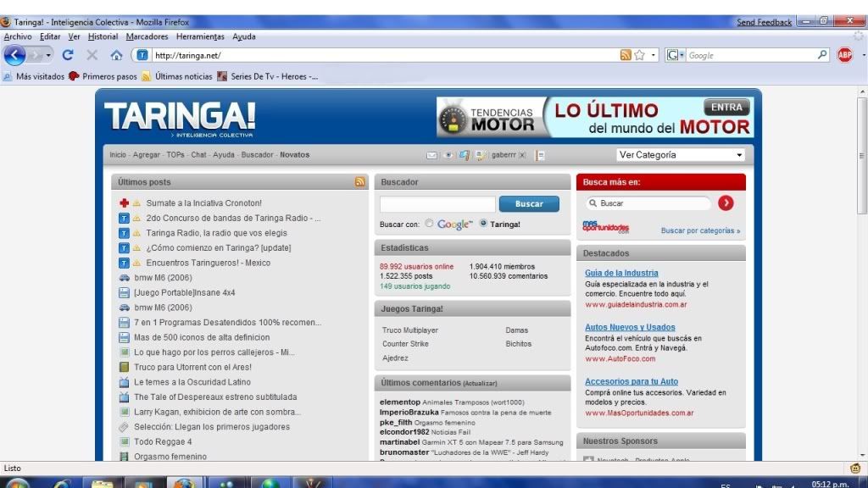Screen dimensions: 868x488
Task: Go back with the blue Back arrow
Action: click(15, 55)
